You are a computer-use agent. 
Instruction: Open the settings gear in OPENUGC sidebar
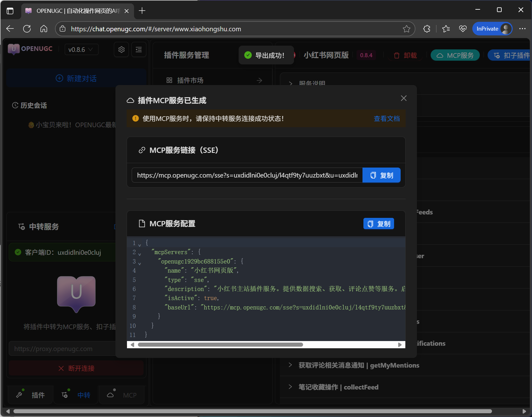coord(121,49)
